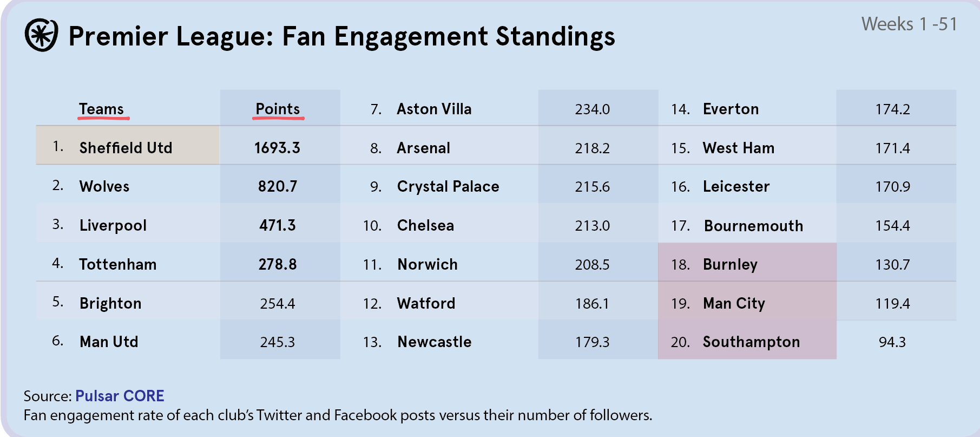Click the Points column header
Viewport: 980px width, 437px height.
pos(278,109)
